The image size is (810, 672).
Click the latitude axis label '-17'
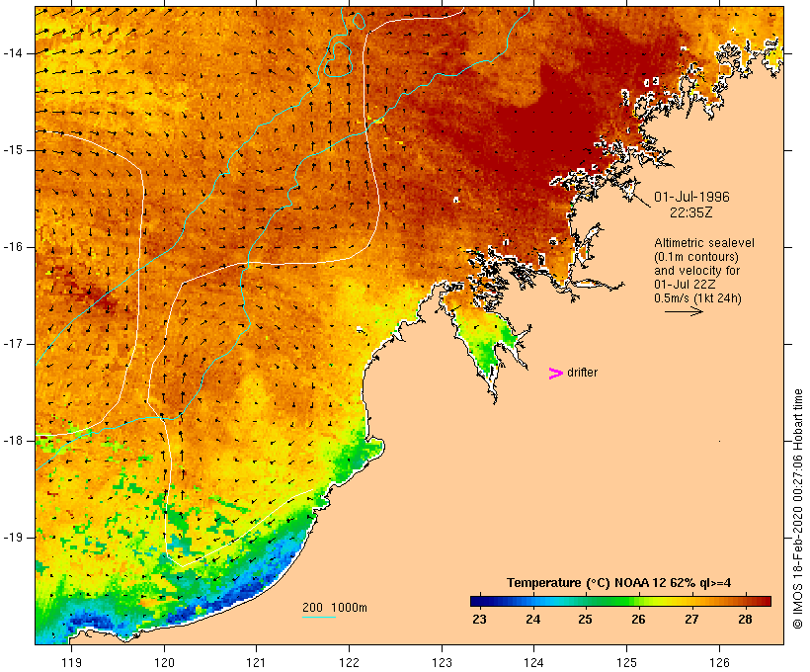click(13, 343)
